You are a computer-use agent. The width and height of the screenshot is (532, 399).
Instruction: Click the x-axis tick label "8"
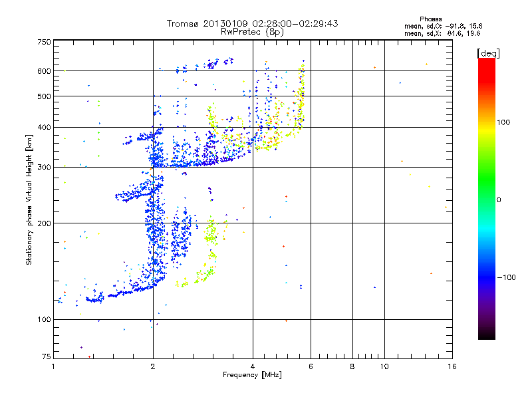point(352,366)
